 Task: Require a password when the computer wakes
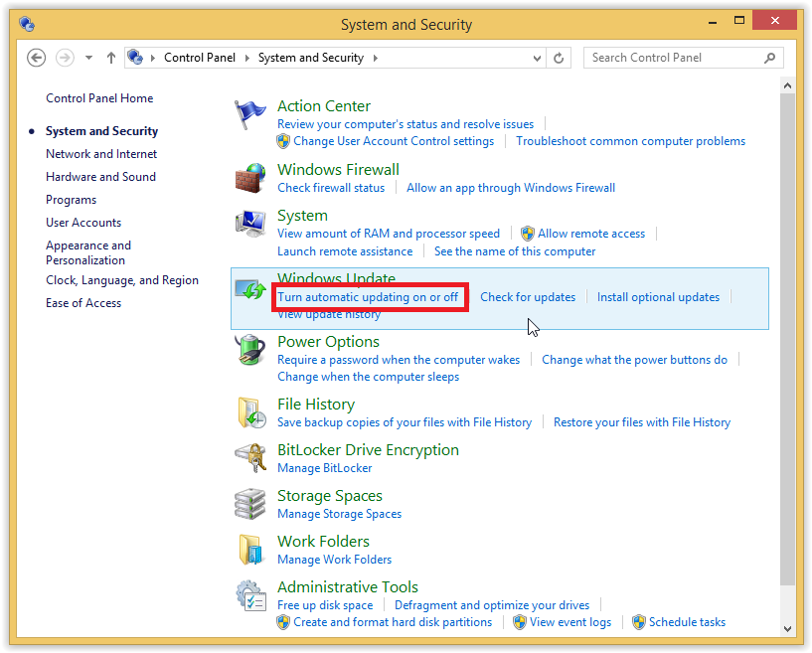[x=399, y=360]
